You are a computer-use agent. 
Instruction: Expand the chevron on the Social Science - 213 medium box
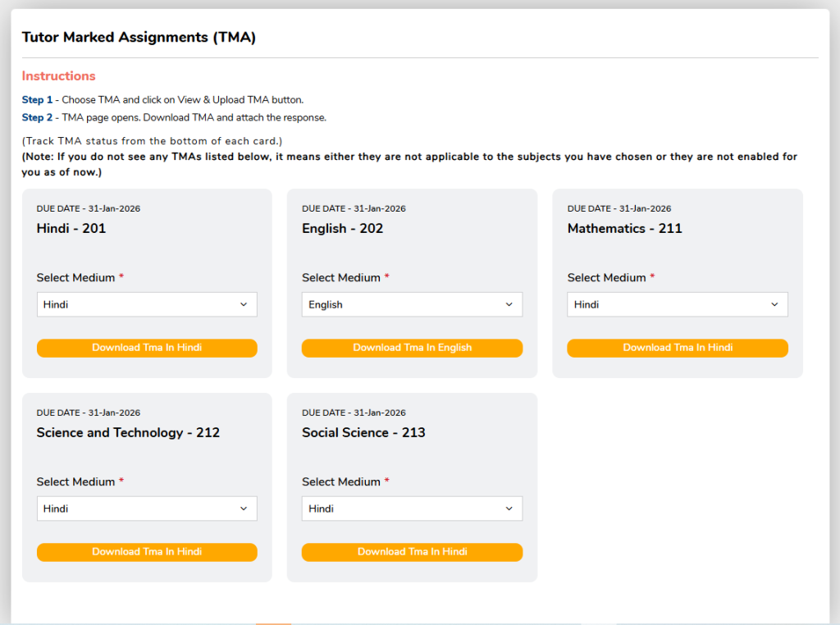point(509,508)
